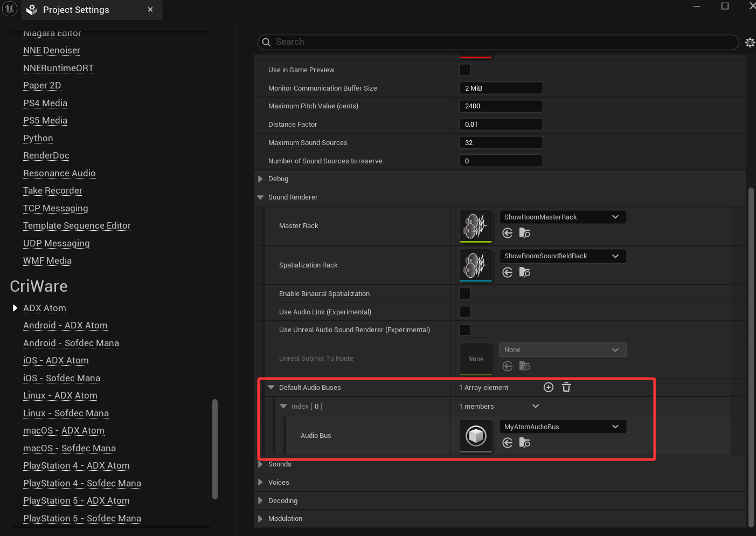
Task: Toggle Use in Game Preview checkbox
Action: pyautogui.click(x=465, y=70)
